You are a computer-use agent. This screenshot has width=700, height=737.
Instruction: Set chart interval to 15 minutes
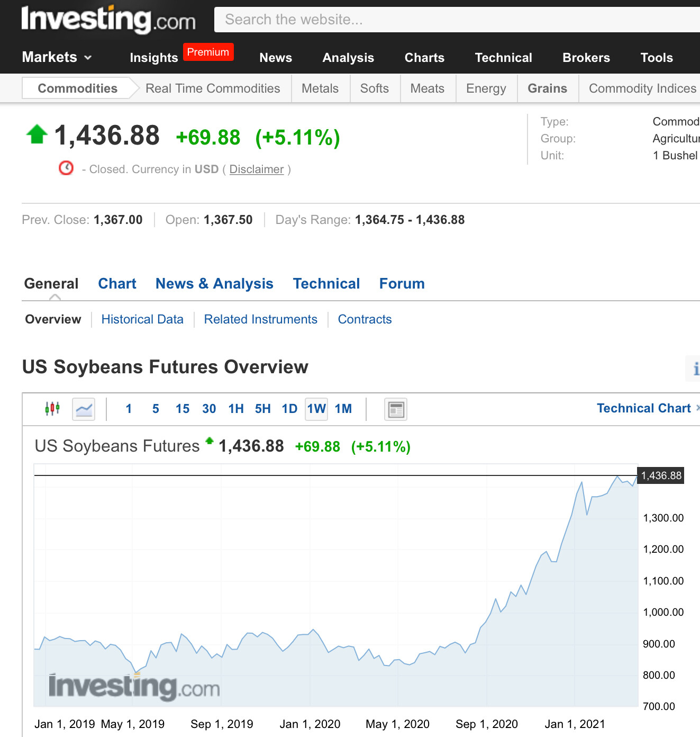click(183, 409)
